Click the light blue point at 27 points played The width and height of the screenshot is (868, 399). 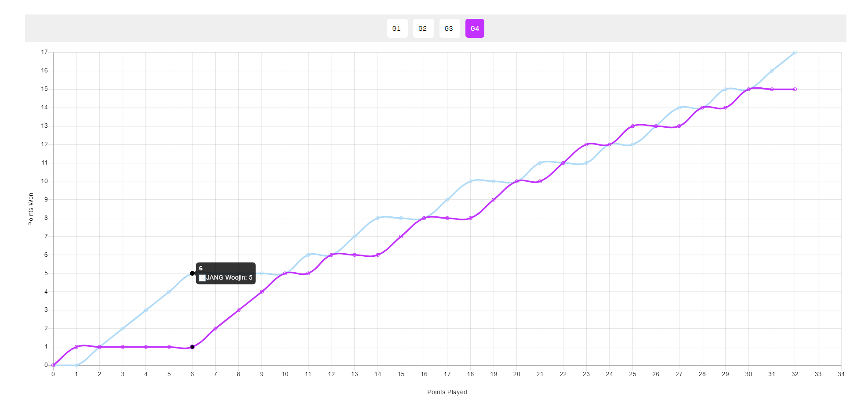pos(679,108)
